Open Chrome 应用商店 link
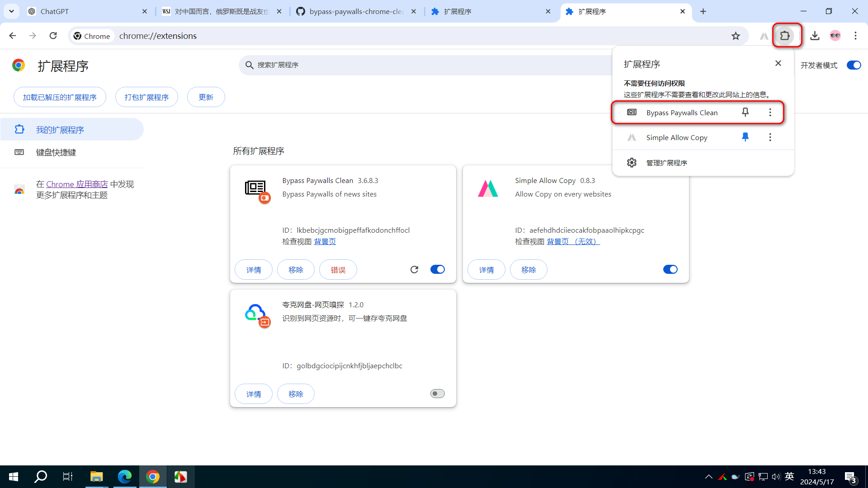The height and width of the screenshot is (488, 868). coord(77,184)
